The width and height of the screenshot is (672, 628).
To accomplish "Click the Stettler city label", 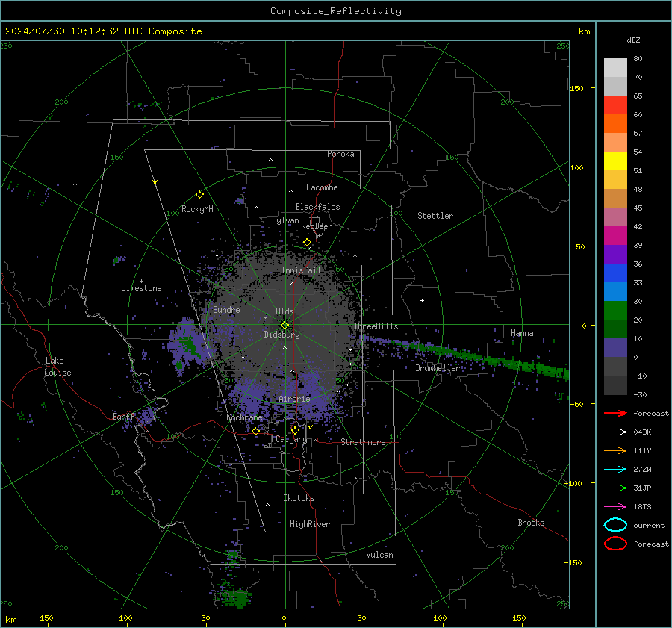I will coord(435,216).
